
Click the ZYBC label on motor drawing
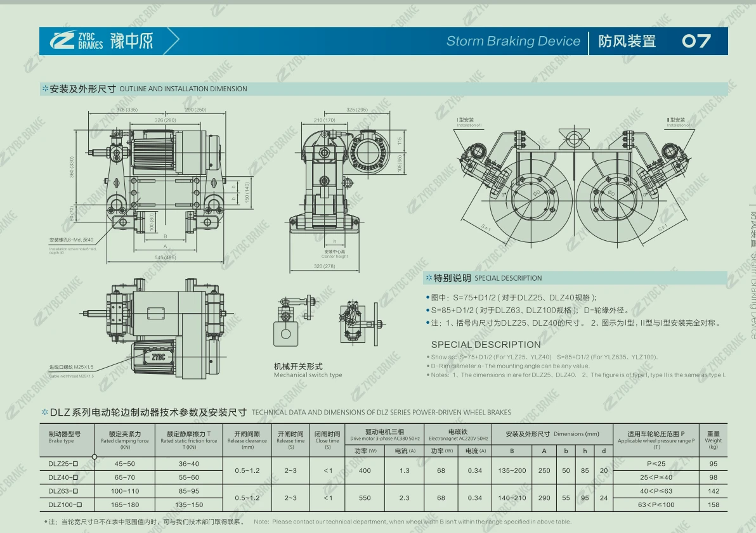[159, 357]
